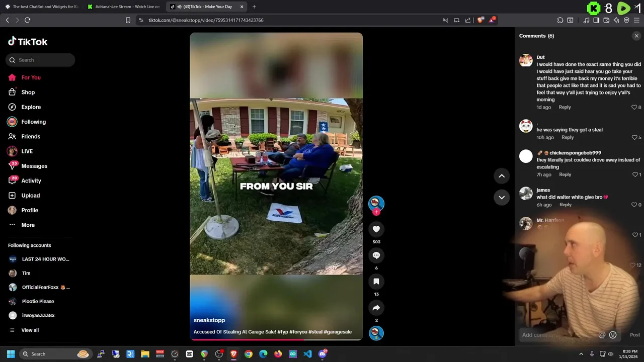Open the browser extensions puzzle icon
644x362 pixels.
(x=560, y=20)
